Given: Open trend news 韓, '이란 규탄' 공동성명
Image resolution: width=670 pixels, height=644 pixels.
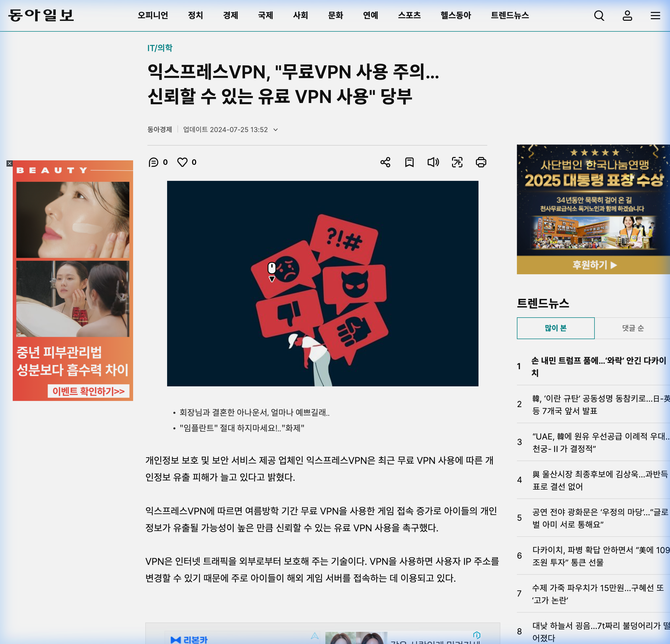Looking at the screenshot, I should [x=601, y=404].
